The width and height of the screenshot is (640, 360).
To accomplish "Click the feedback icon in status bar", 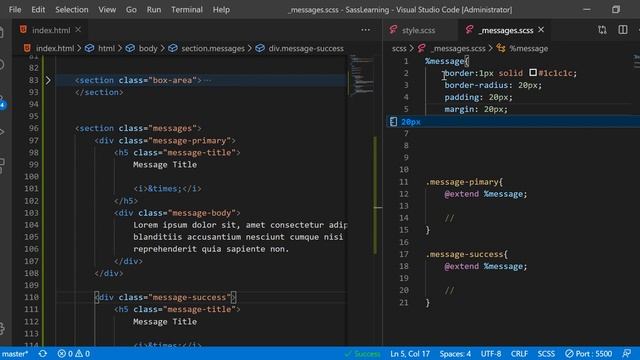I will [x=627, y=353].
